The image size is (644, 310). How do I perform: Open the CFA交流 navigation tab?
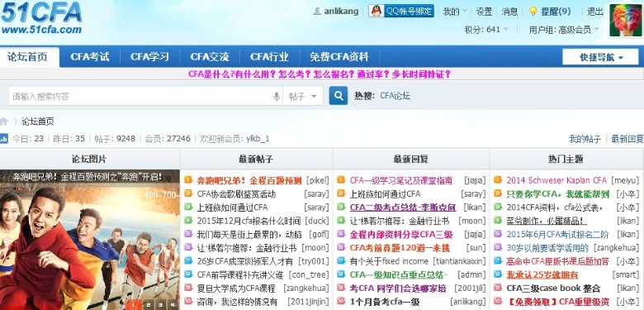point(210,57)
